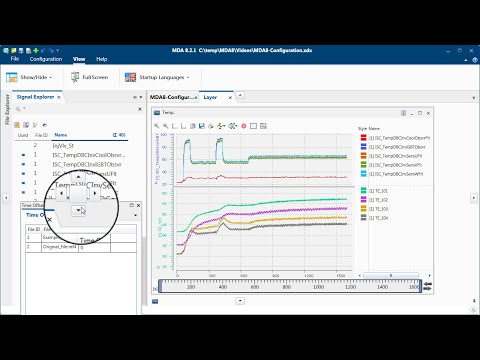Image resolution: width=480 pixels, height=360 pixels.
Task: Open the tab list dropdown beside the layer tabs
Action: pos(474,98)
